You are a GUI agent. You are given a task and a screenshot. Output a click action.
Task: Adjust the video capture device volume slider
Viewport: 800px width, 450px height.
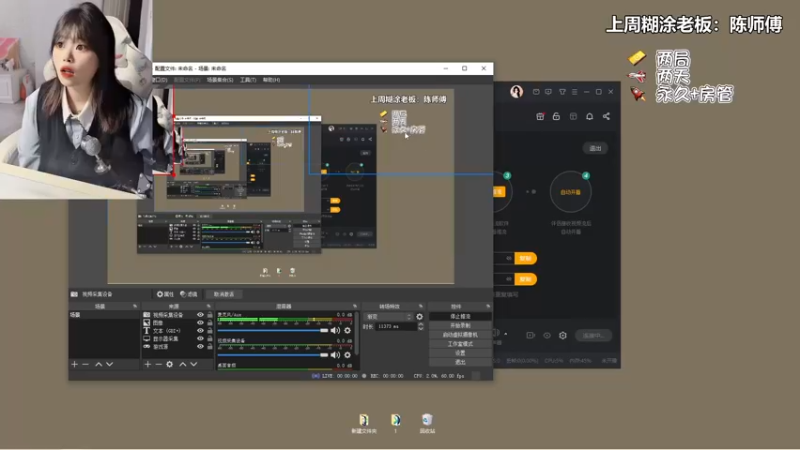[x=273, y=355]
